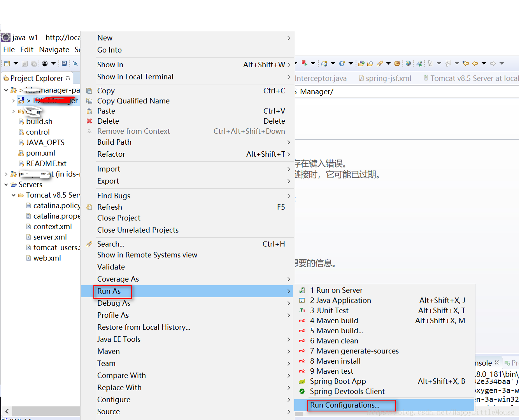The width and height of the screenshot is (519, 420).
Task: Collapse the Servers folder in Project Explorer
Action: (6, 184)
